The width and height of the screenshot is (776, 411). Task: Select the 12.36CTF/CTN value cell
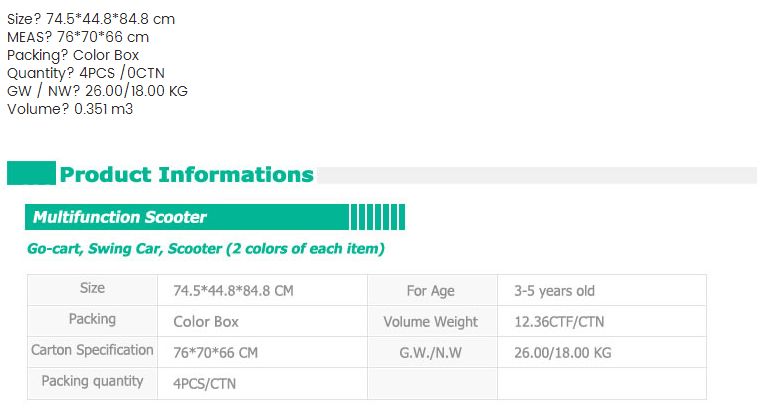(602, 321)
